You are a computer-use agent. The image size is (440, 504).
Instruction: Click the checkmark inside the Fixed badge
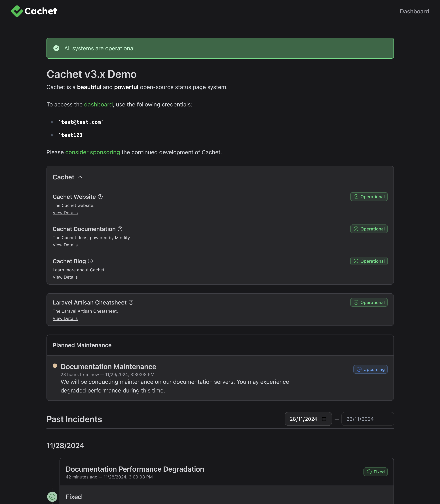click(369, 472)
